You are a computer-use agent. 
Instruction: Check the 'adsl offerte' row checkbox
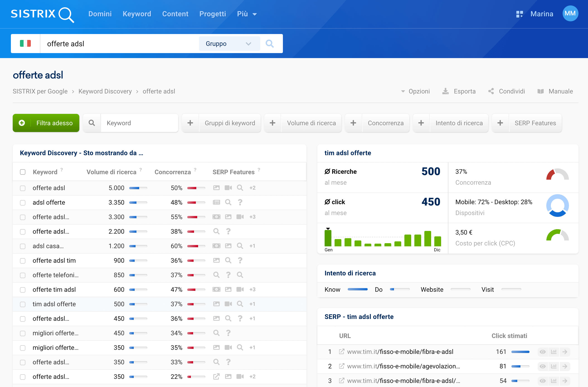[23, 203]
